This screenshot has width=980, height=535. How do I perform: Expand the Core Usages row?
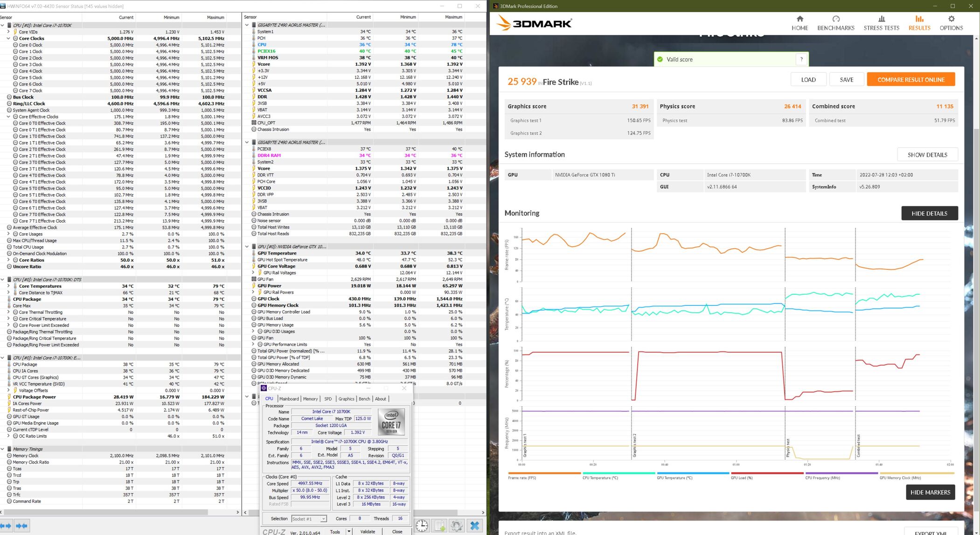pyautogui.click(x=8, y=234)
